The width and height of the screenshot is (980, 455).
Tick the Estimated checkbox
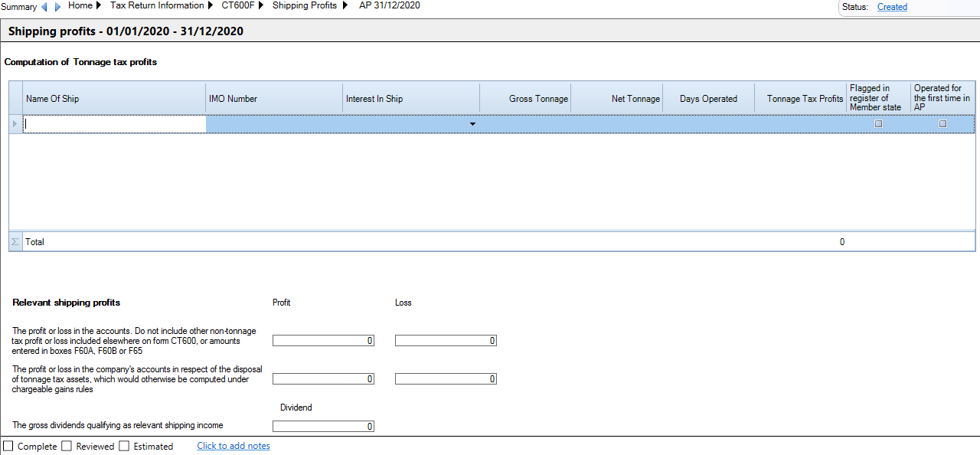pos(124,446)
